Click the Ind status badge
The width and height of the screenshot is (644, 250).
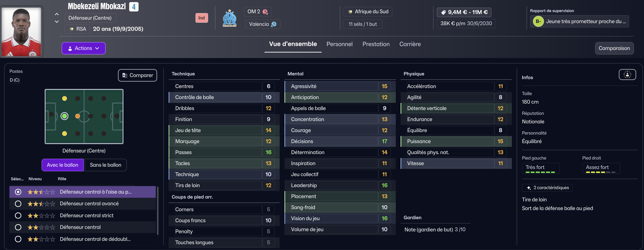tap(201, 18)
